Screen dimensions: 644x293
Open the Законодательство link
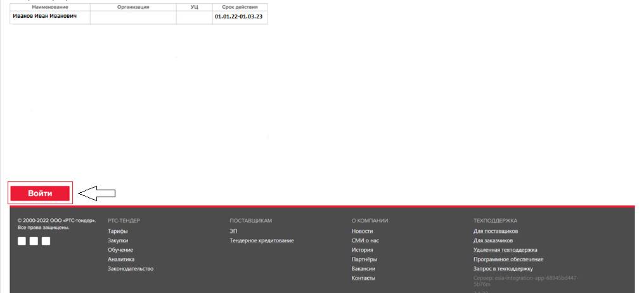coord(130,269)
